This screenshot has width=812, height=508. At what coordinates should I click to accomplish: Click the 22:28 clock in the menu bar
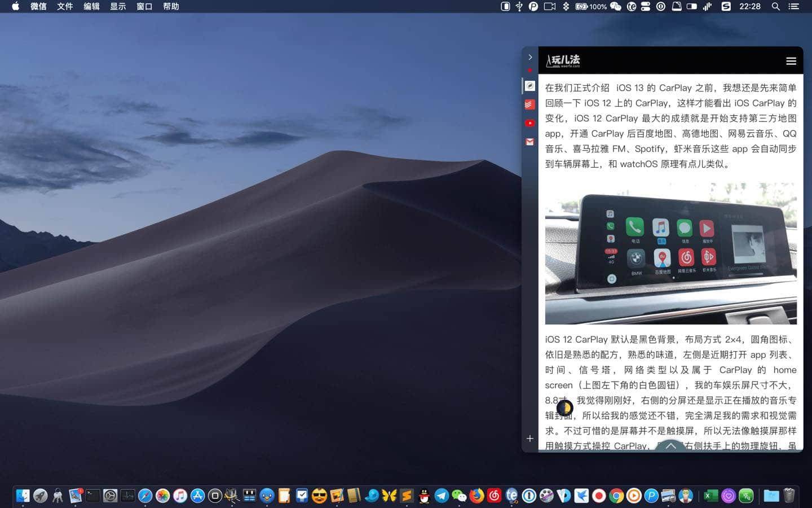(750, 6)
